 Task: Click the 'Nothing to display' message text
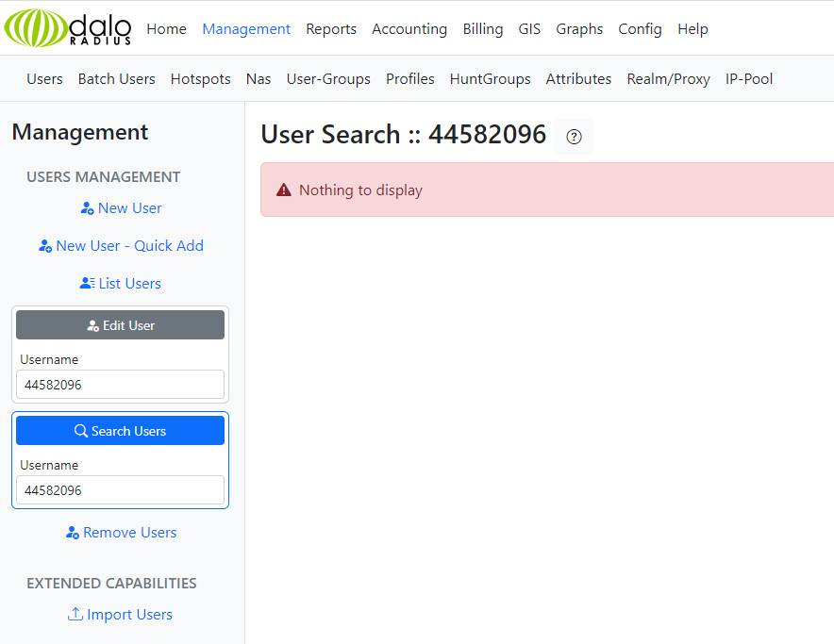[x=360, y=190]
